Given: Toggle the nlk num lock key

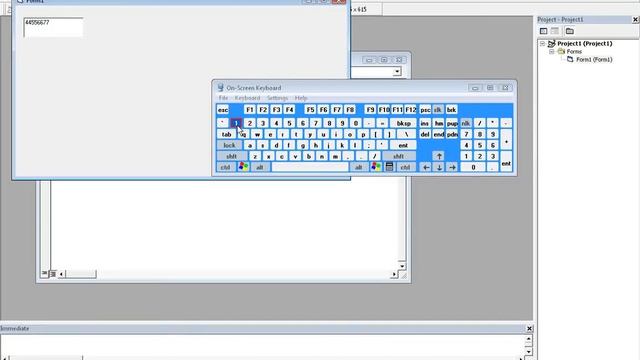Looking at the screenshot, I should point(466,123).
